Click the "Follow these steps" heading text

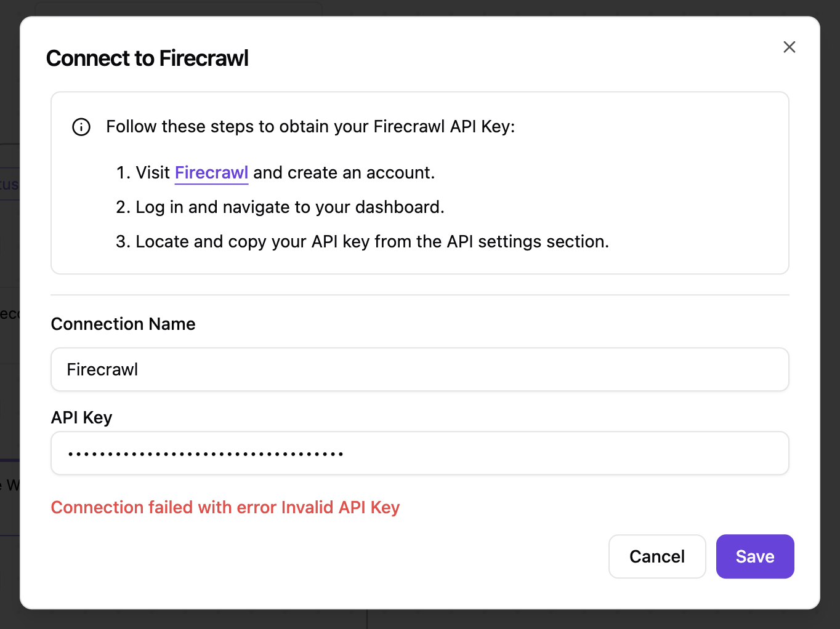310,127
